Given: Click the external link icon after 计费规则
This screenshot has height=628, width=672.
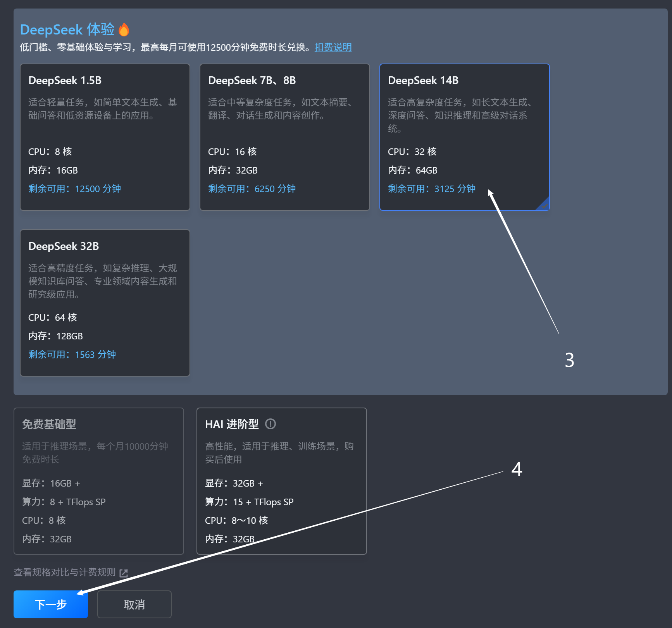Looking at the screenshot, I should [x=124, y=573].
